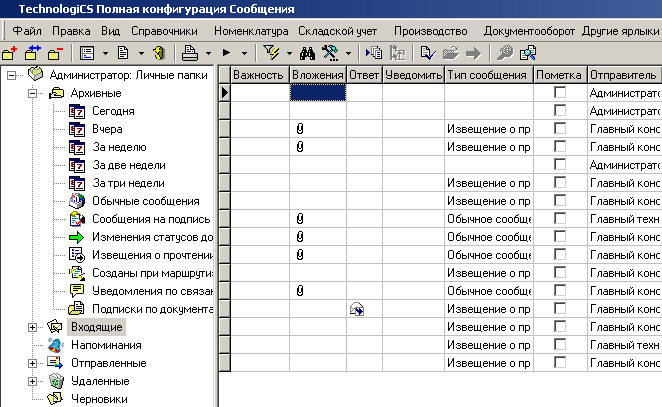662x407 pixels.
Task: Select the Вчера folder in tree
Action: 107,129
